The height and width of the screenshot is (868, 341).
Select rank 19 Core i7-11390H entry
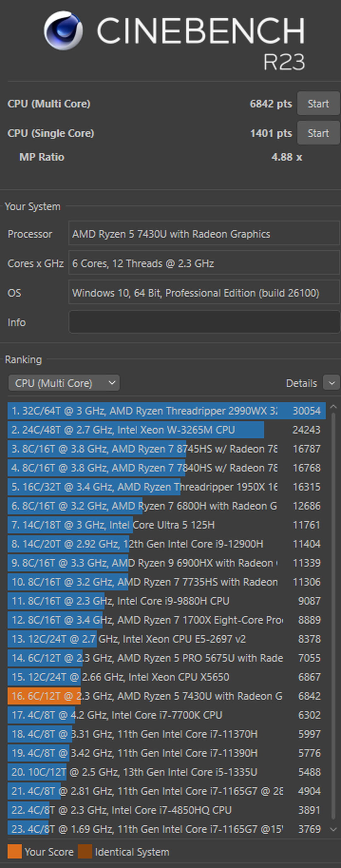tap(166, 753)
